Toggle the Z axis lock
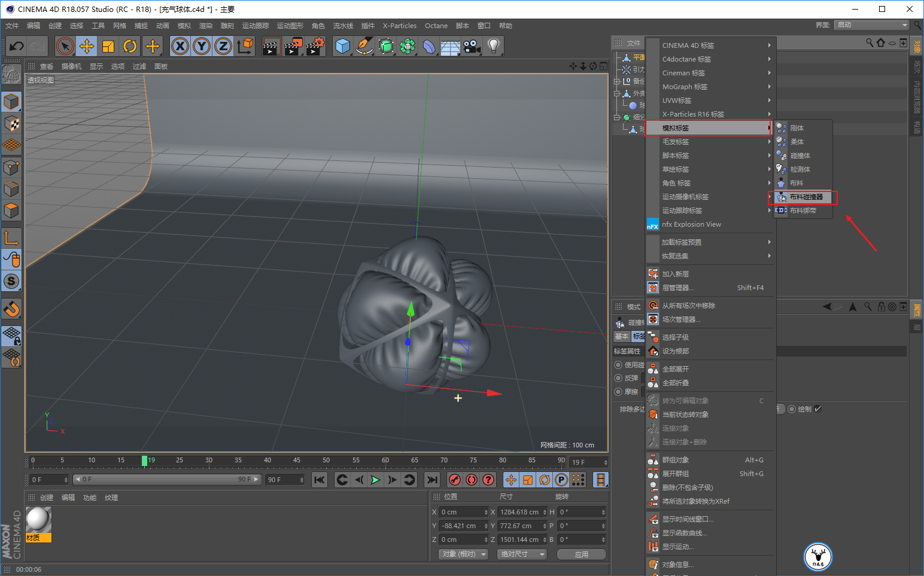924x576 pixels. tap(223, 46)
